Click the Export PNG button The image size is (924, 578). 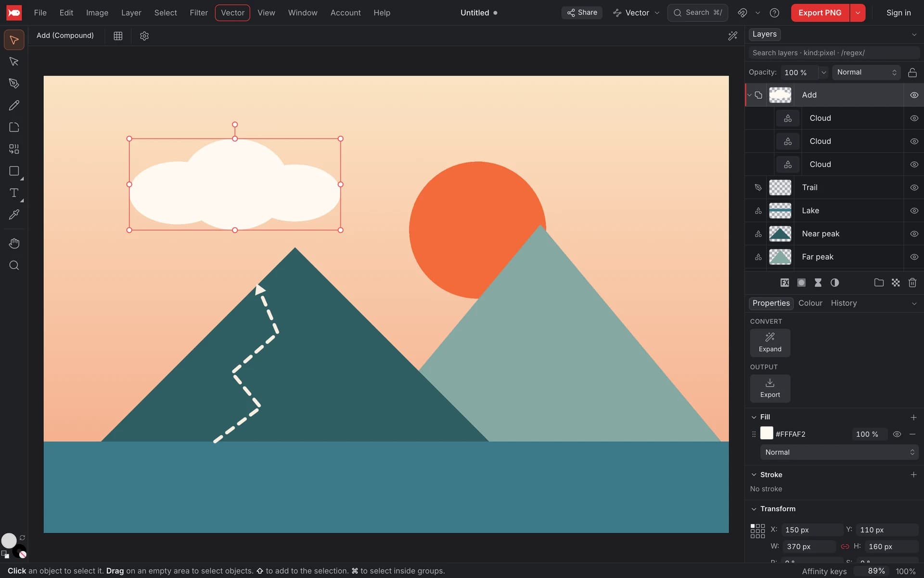820,13
